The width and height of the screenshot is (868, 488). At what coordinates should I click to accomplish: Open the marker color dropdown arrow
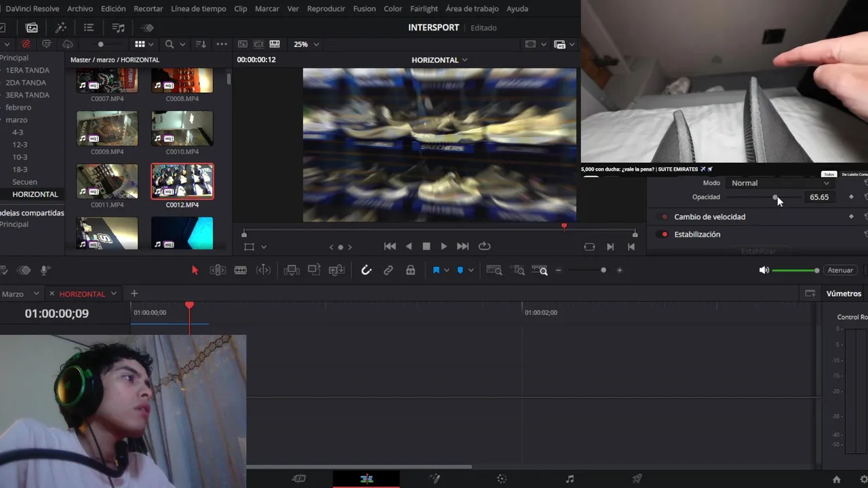click(470, 270)
